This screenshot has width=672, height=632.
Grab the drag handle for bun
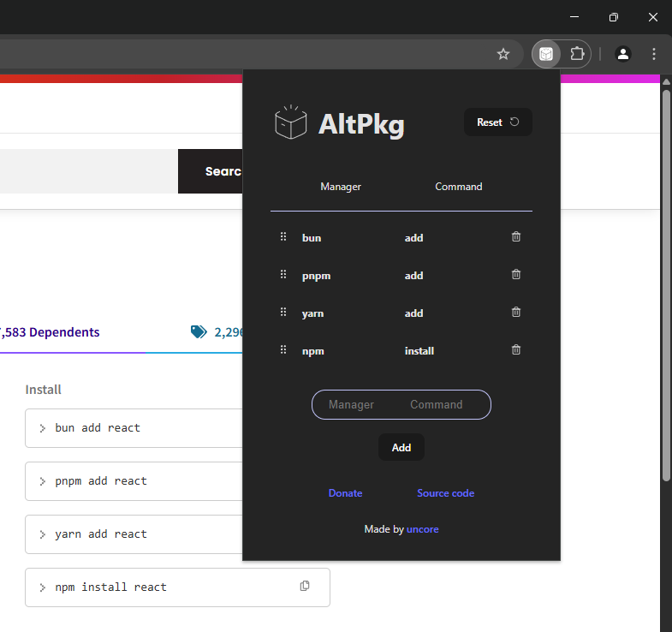point(283,236)
